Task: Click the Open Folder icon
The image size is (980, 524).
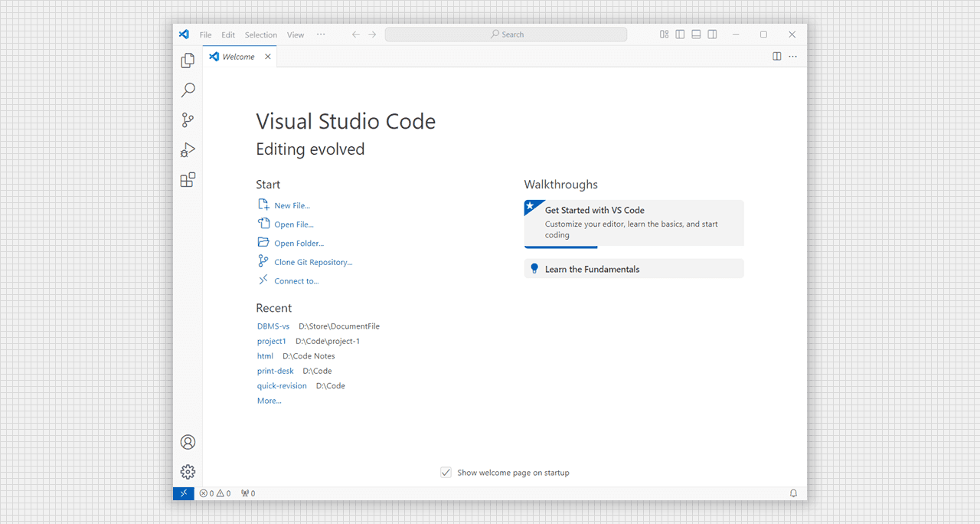Action: click(x=263, y=242)
